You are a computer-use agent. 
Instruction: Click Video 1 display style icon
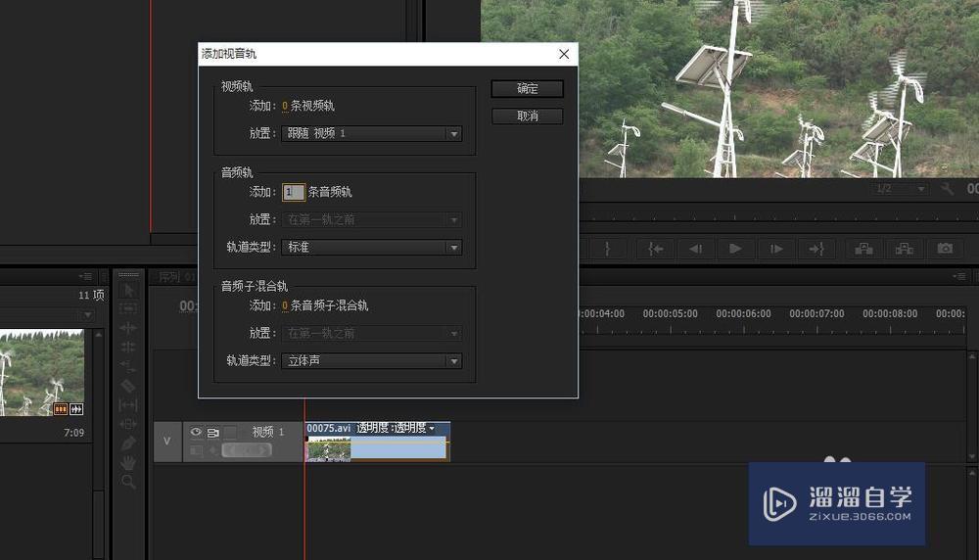click(196, 449)
